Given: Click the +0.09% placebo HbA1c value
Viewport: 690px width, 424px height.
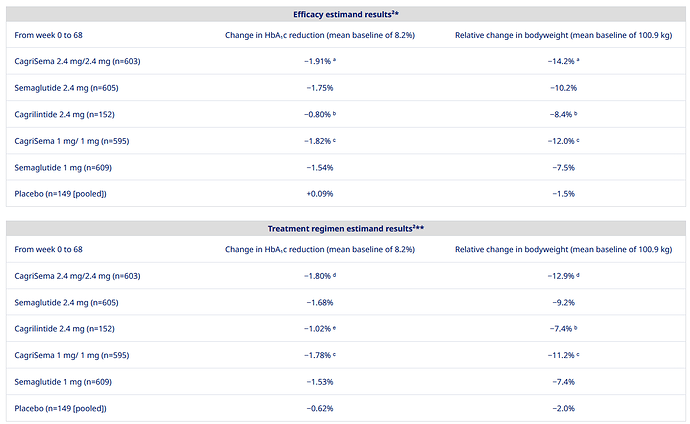Looking at the screenshot, I should (320, 194).
